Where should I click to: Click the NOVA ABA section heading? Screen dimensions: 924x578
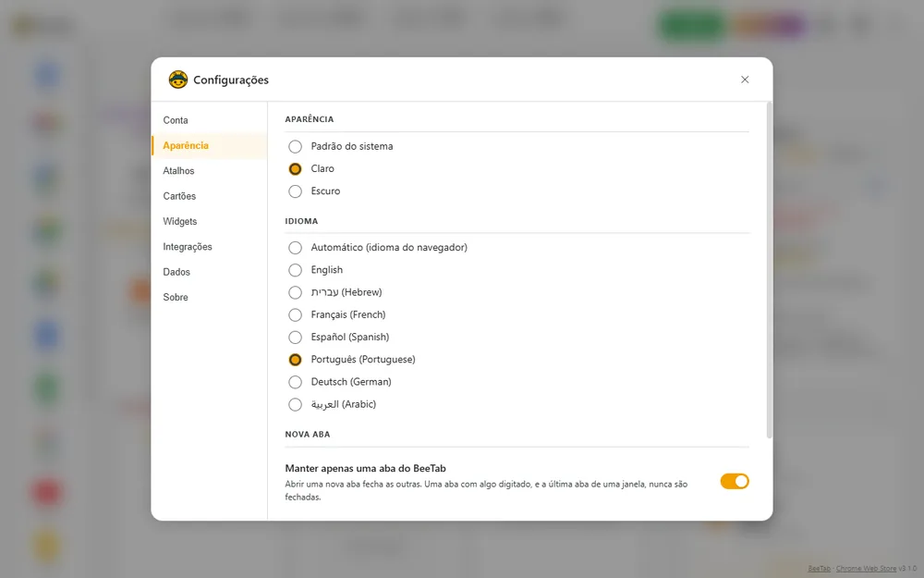(308, 434)
